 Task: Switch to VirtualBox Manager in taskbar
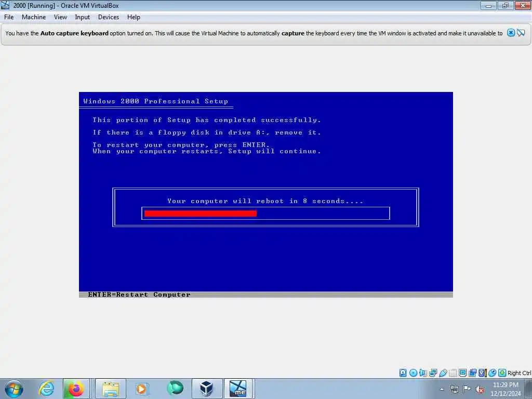207,389
